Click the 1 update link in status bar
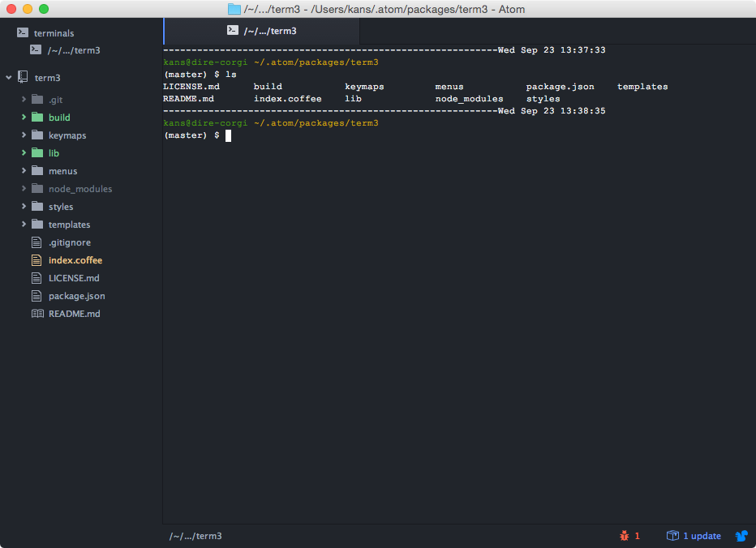Image resolution: width=756 pixels, height=548 pixels. pos(702,536)
